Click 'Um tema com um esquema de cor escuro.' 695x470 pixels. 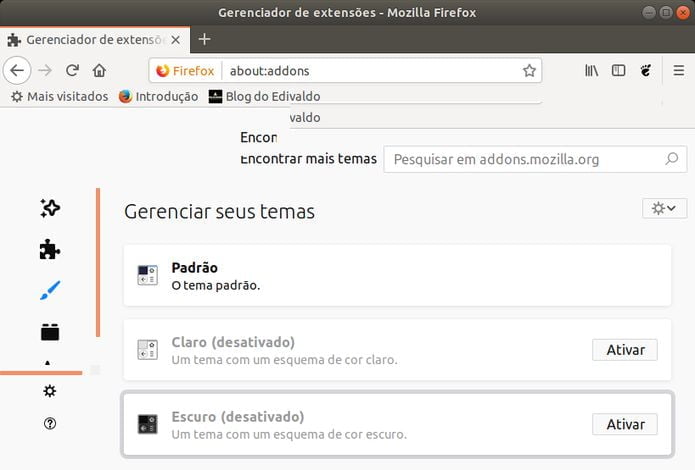(289, 434)
